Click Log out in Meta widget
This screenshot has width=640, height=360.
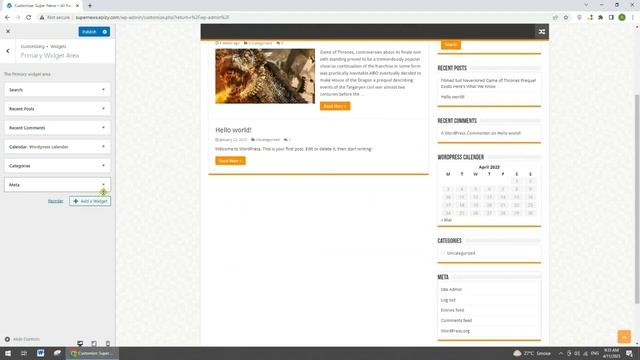coord(448,300)
